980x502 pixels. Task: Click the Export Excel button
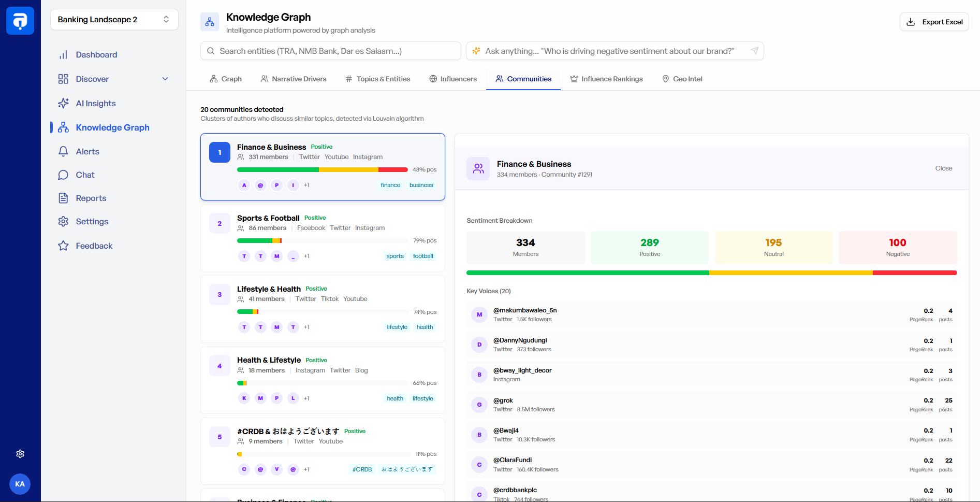(934, 22)
